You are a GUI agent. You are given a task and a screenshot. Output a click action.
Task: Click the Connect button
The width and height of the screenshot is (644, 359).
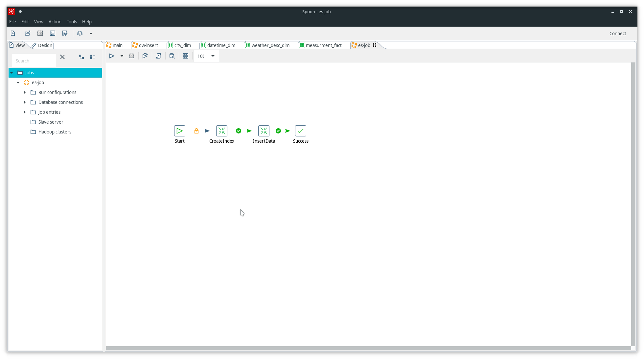tap(618, 34)
